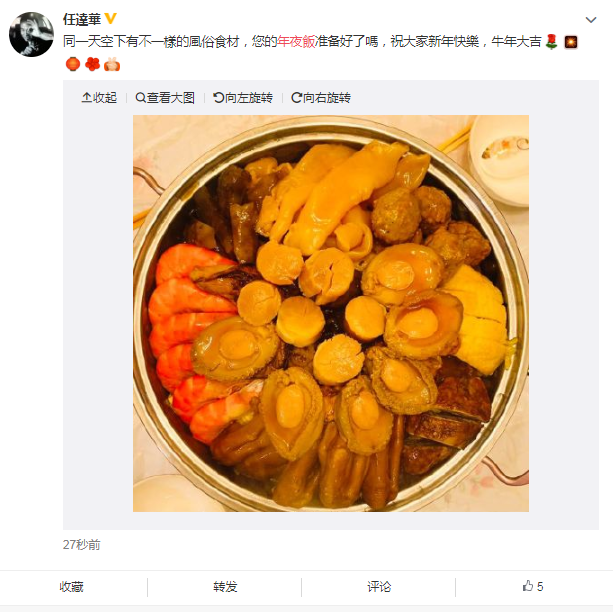Click the red lantern emoji
613x612 pixels.
point(73,64)
